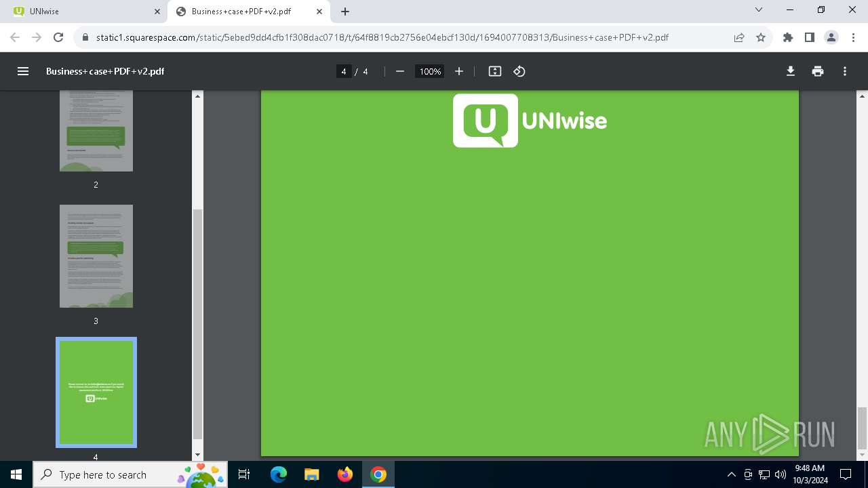This screenshot has width=868, height=488.
Task: Close the UNIwise tab
Action: (157, 12)
